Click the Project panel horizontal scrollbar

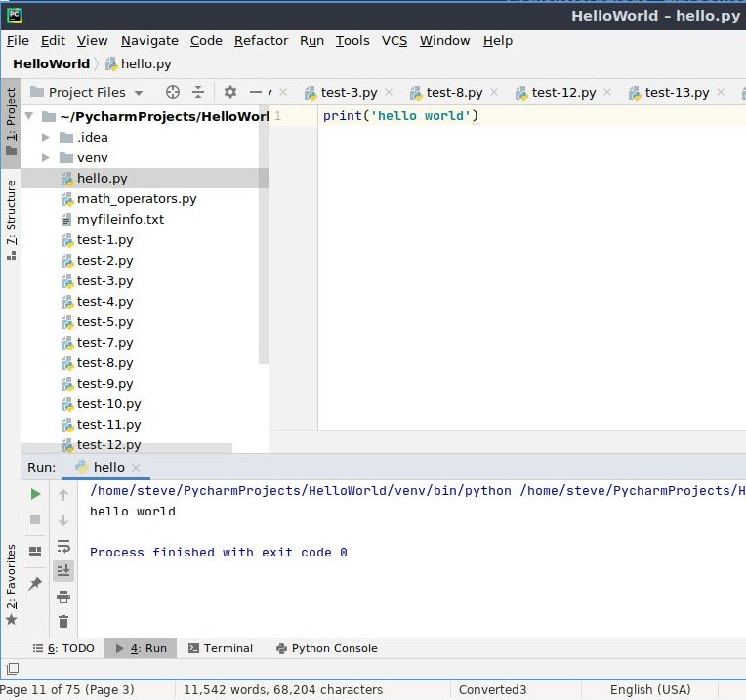point(127,448)
